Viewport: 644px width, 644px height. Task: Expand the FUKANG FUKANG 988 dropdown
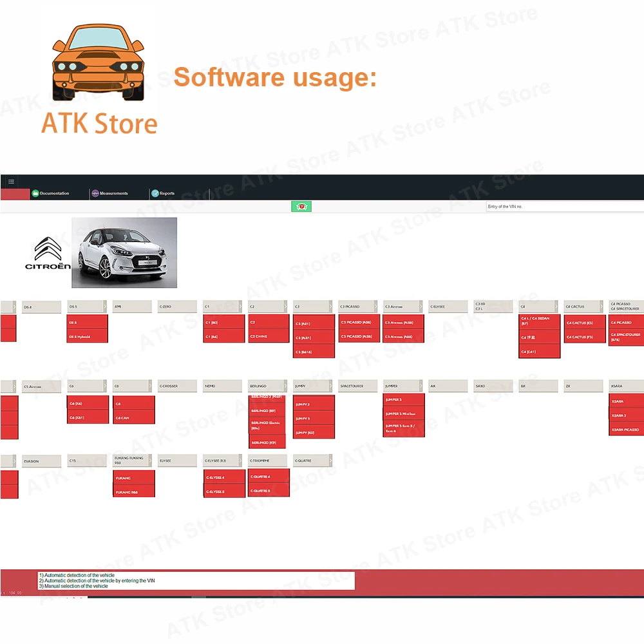(x=150, y=460)
